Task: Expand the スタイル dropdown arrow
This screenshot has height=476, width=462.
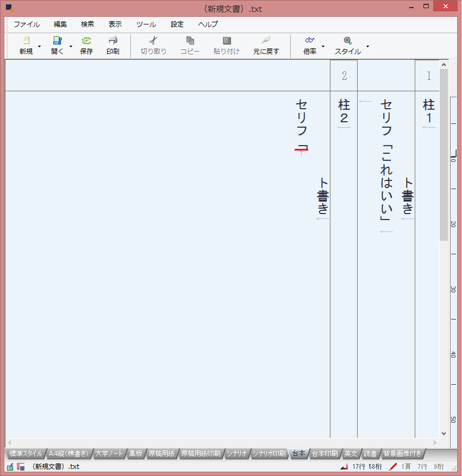Action: point(367,46)
